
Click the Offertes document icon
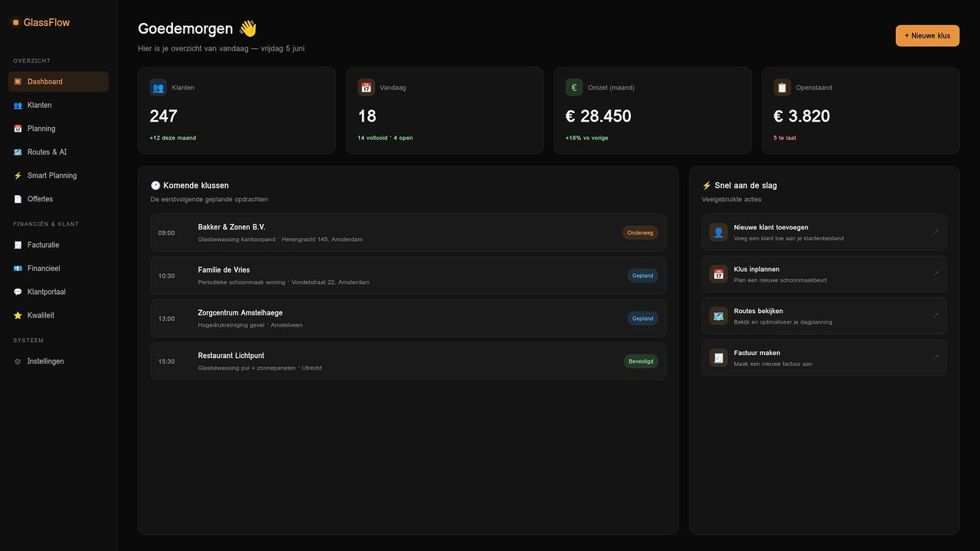[x=18, y=199]
